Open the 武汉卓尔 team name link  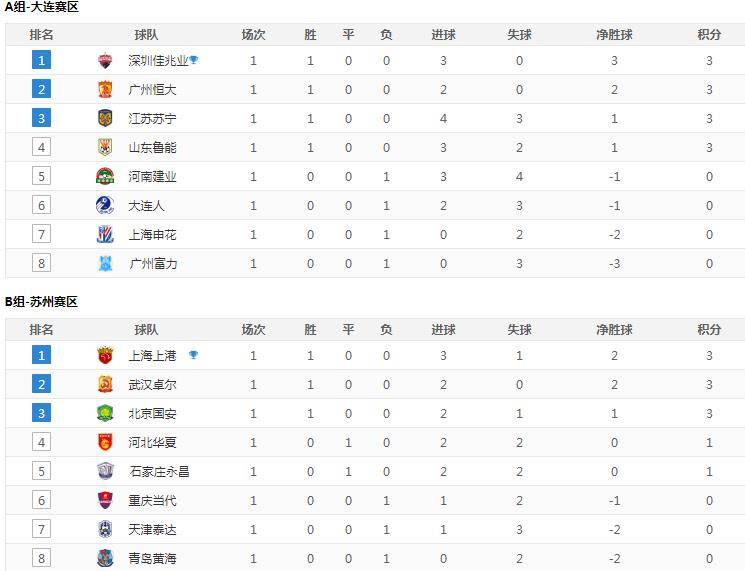point(153,385)
